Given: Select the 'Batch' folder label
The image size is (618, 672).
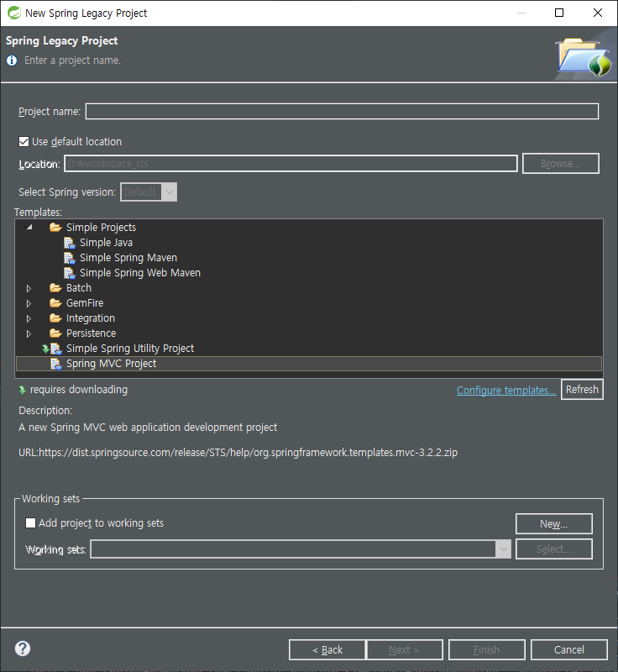Looking at the screenshot, I should pos(79,287).
